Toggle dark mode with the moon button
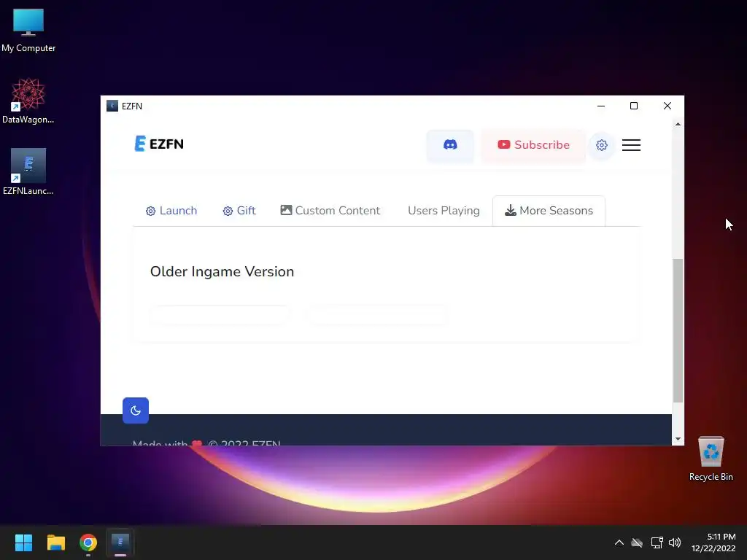The height and width of the screenshot is (560, 747). click(135, 411)
